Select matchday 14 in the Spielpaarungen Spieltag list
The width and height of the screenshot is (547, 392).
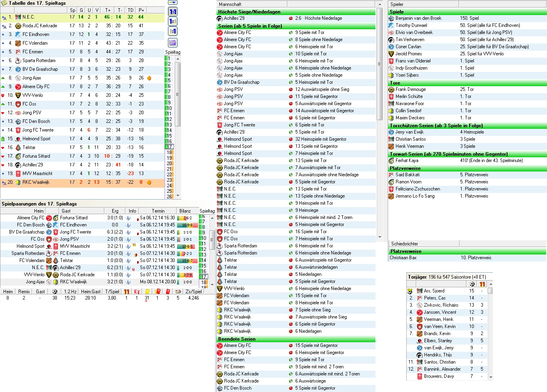(204, 260)
